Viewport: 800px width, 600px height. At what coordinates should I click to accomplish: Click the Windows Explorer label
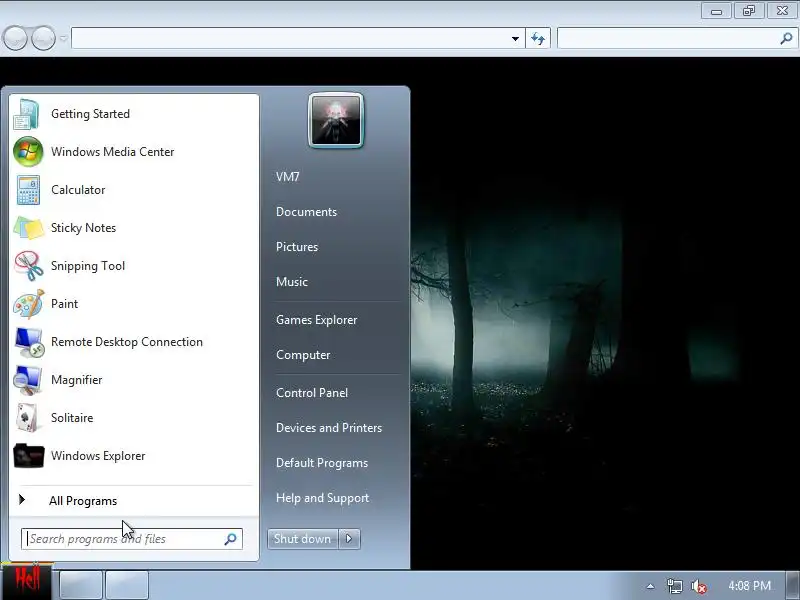coord(98,456)
